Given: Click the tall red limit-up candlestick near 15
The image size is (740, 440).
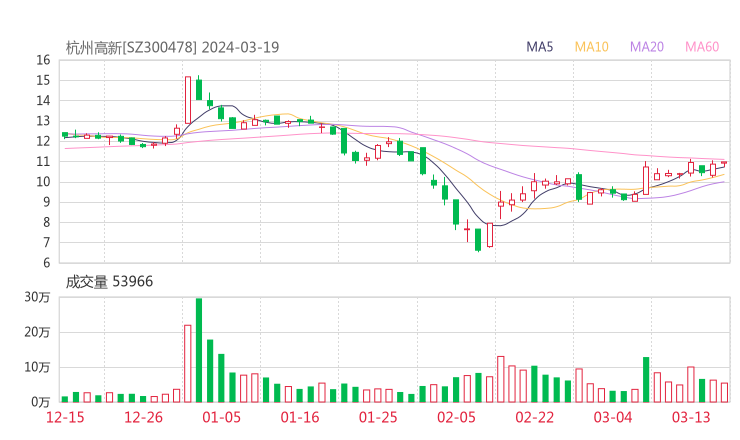Looking at the screenshot, I should pos(188,100).
